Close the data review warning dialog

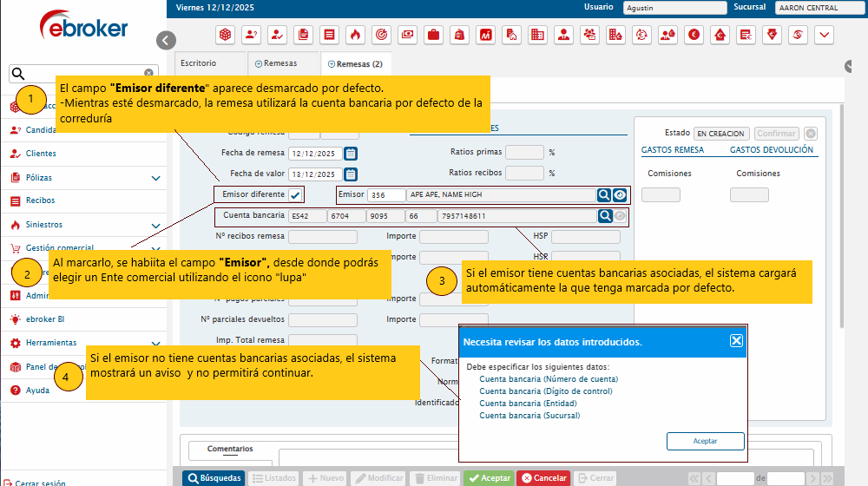click(736, 341)
